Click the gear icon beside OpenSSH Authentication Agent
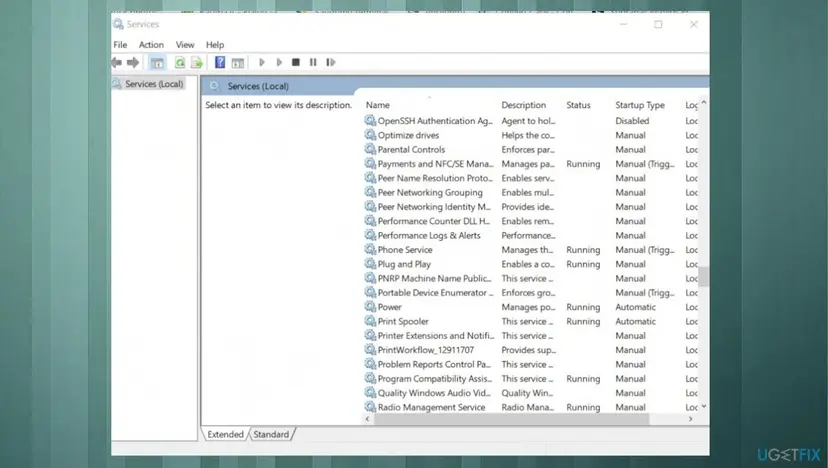 [x=370, y=120]
